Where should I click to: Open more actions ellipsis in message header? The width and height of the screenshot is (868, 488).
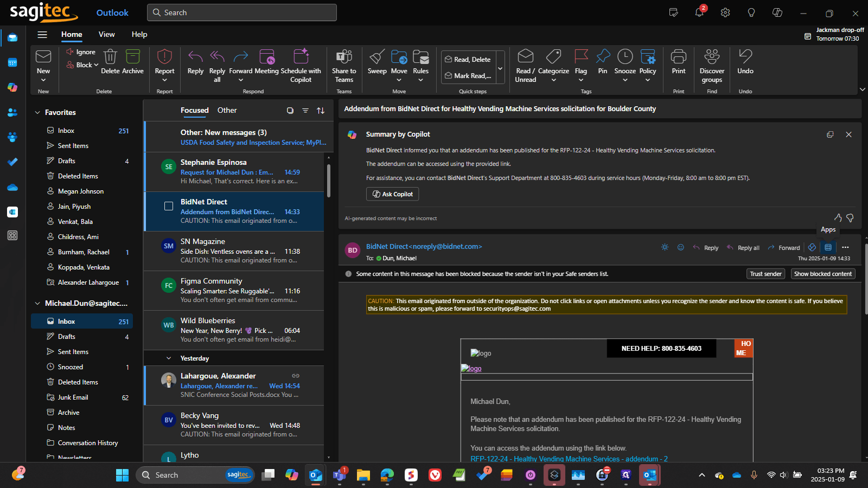click(845, 247)
